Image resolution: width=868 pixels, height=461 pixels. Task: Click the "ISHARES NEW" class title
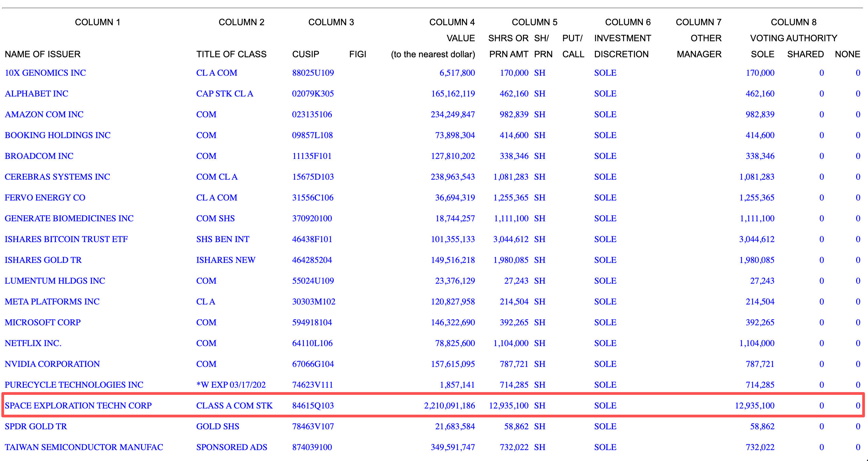226,260
